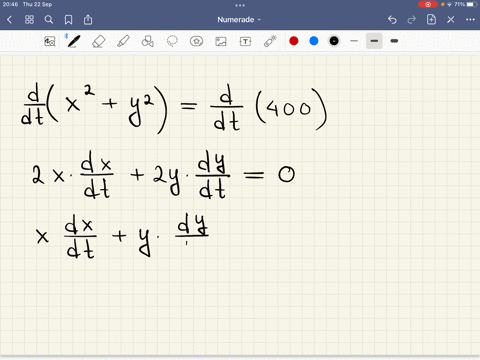Expand the Numerade document title dropdown
480x360 pixels.
click(x=239, y=20)
